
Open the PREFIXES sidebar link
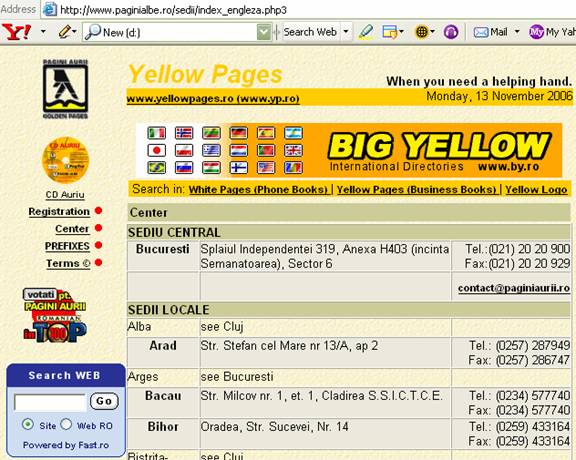67,246
